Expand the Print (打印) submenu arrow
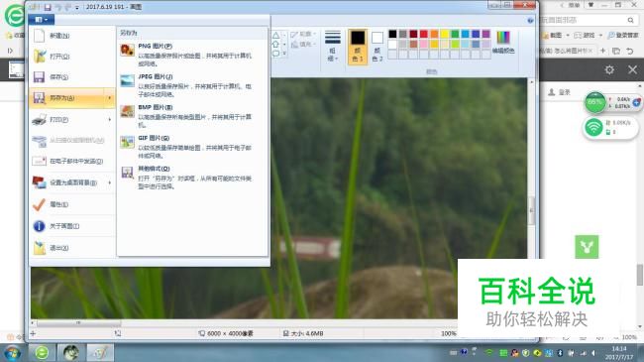The width and height of the screenshot is (644, 362). tap(110, 120)
